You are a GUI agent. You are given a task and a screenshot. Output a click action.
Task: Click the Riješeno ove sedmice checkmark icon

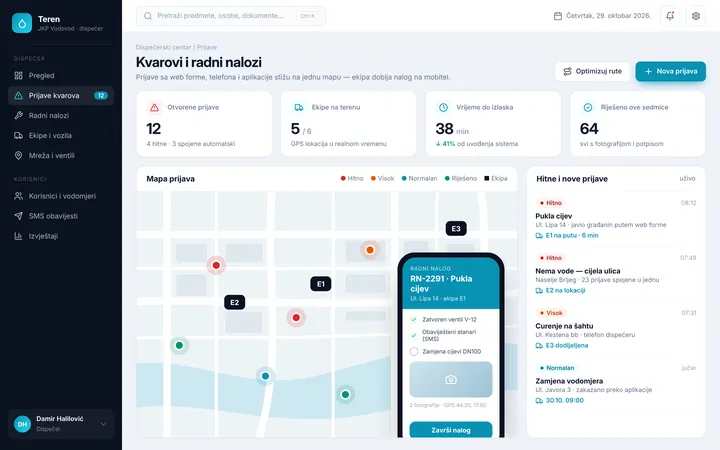click(x=588, y=107)
